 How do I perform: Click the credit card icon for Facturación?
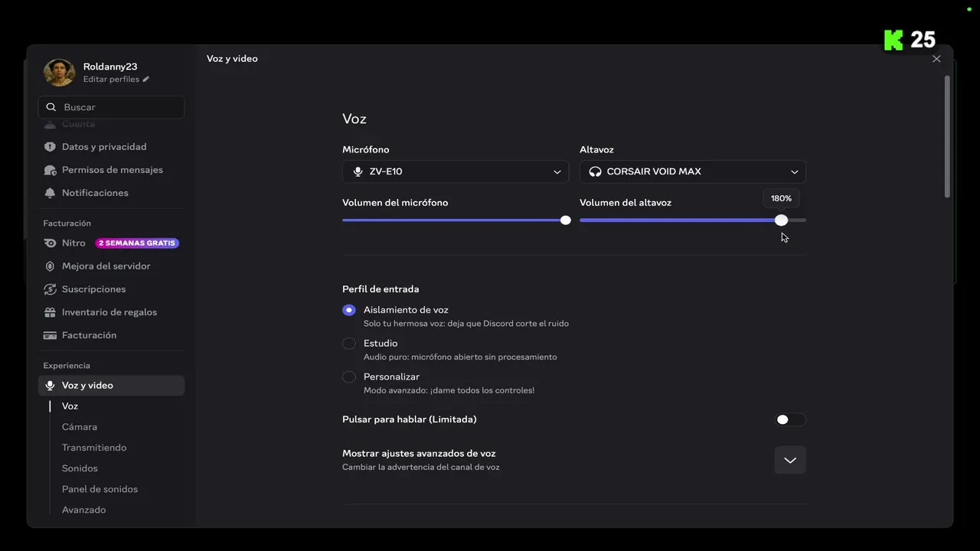point(50,335)
